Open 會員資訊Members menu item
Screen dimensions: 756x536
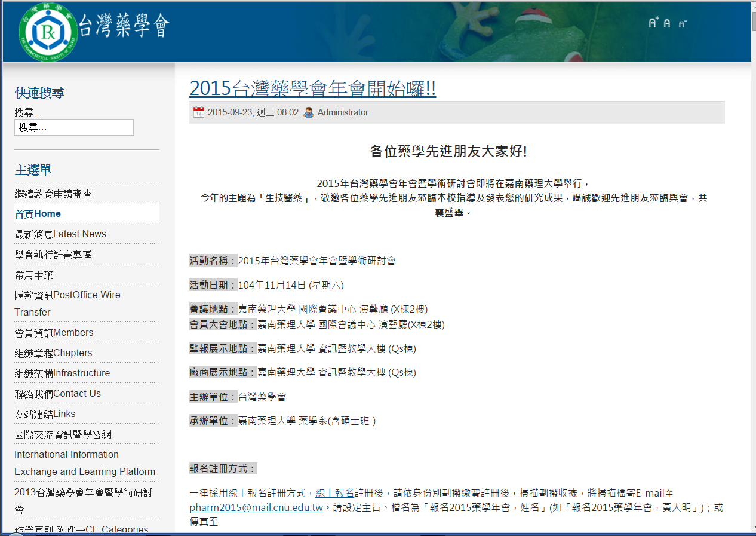(54, 333)
